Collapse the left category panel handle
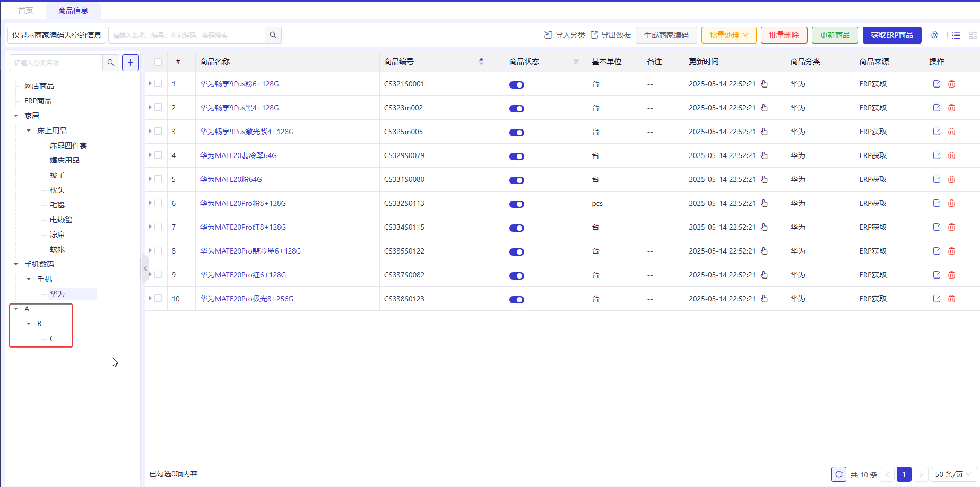 point(145,268)
